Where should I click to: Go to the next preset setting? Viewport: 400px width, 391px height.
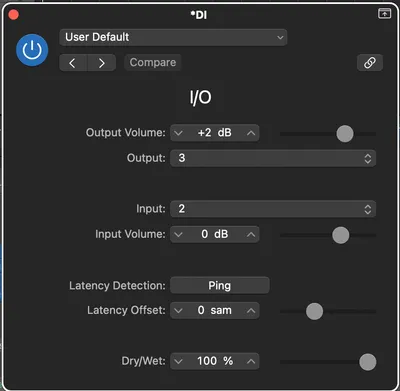(102, 63)
